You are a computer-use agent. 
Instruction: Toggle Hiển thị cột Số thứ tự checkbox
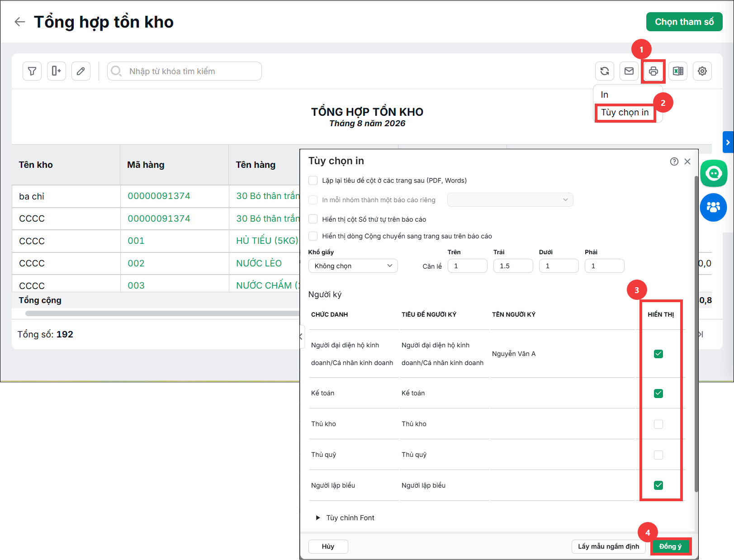click(x=313, y=219)
